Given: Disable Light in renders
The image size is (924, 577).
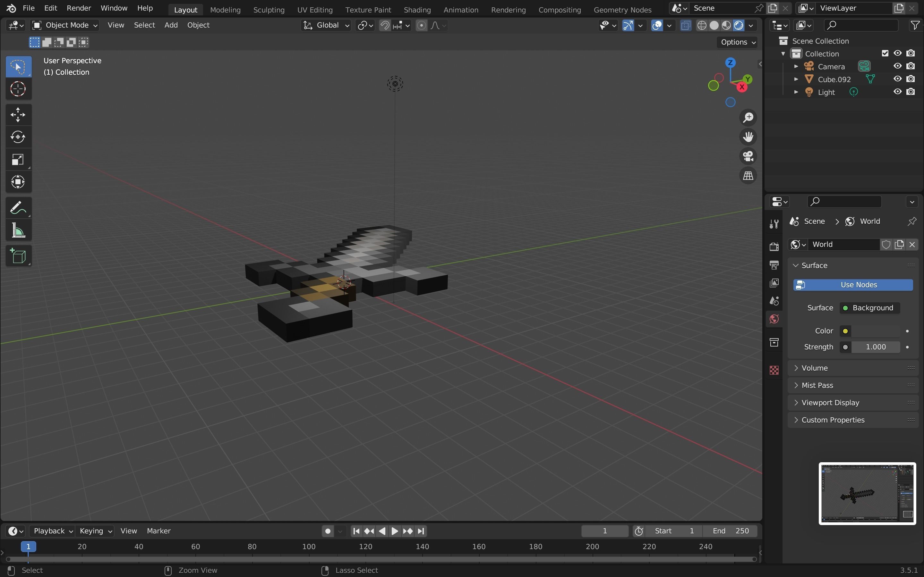Looking at the screenshot, I should 911,92.
